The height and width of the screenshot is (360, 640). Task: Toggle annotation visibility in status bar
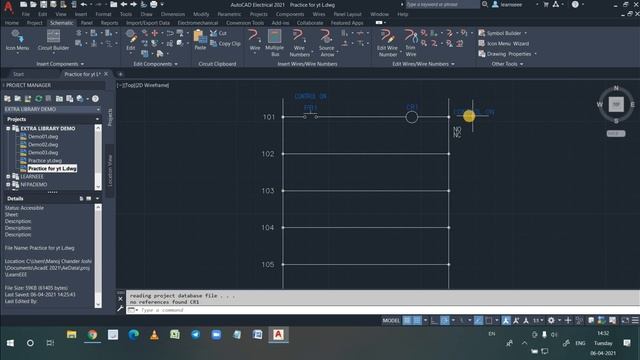pyautogui.click(x=506, y=321)
